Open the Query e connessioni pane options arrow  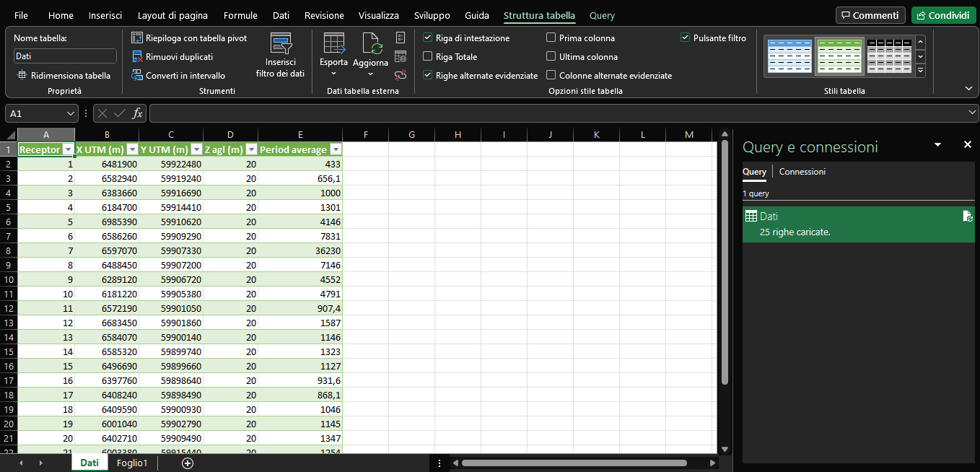coord(938,145)
